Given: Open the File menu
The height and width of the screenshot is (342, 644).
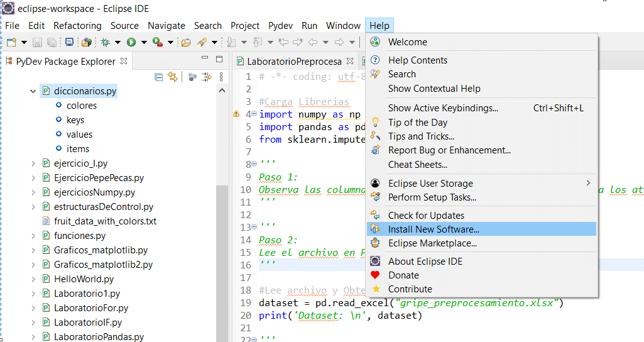Looking at the screenshot, I should click(x=13, y=26).
